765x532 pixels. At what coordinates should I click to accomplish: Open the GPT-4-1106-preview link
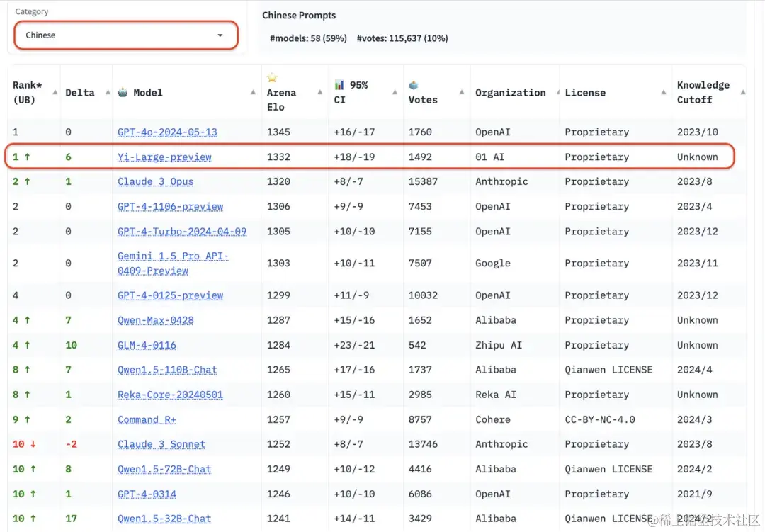click(170, 206)
